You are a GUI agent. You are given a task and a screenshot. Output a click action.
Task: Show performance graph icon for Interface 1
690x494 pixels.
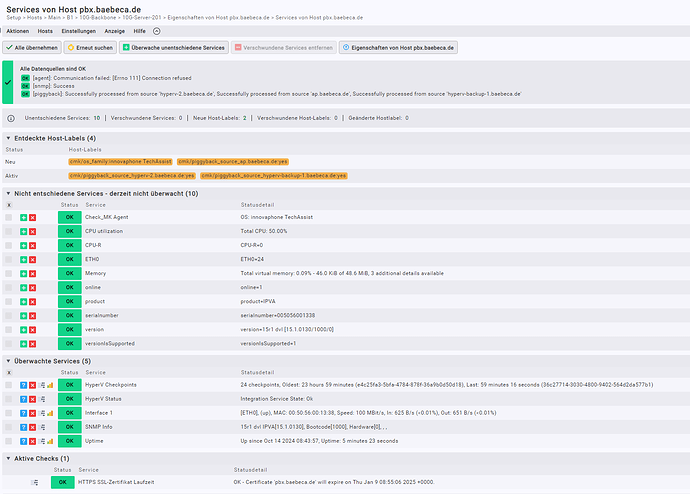point(50,413)
